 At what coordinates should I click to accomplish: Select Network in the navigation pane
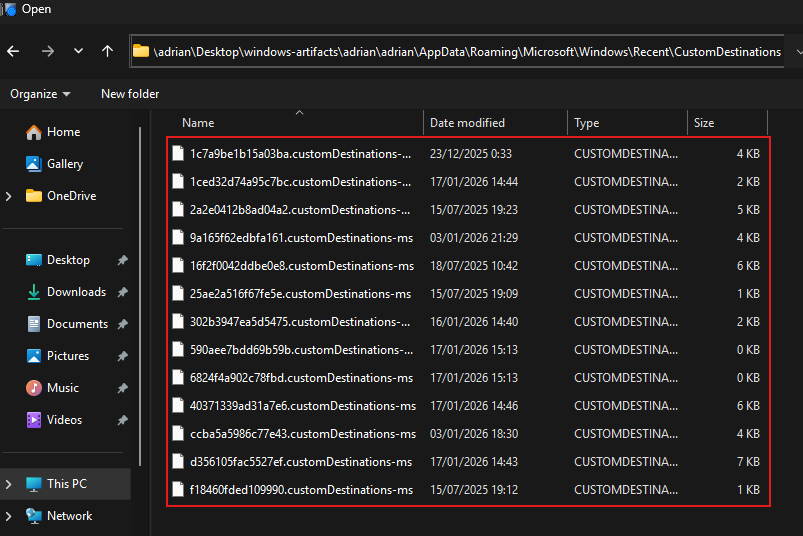69,516
